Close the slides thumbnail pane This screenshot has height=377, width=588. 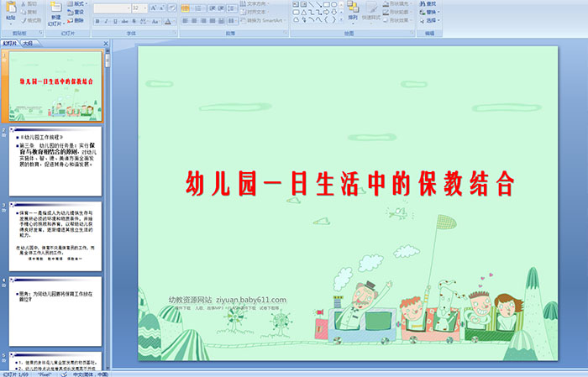coord(106,44)
